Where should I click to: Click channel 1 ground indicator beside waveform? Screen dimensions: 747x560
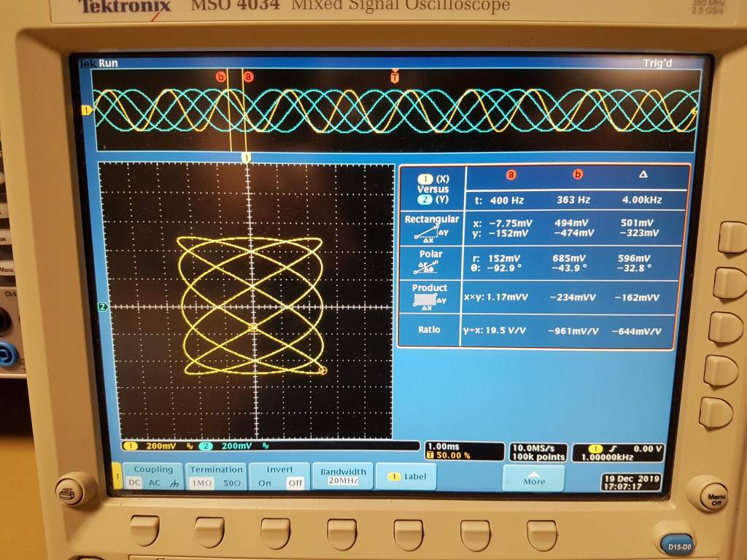tap(86, 111)
